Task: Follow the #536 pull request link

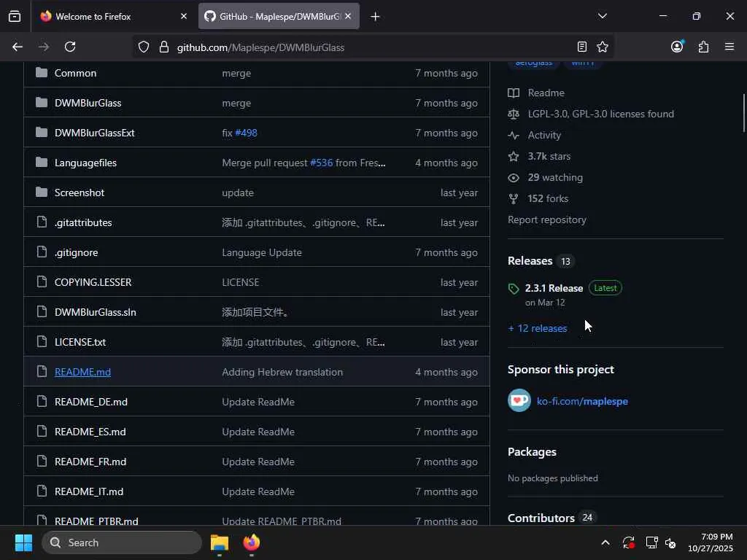Action: [322, 163]
